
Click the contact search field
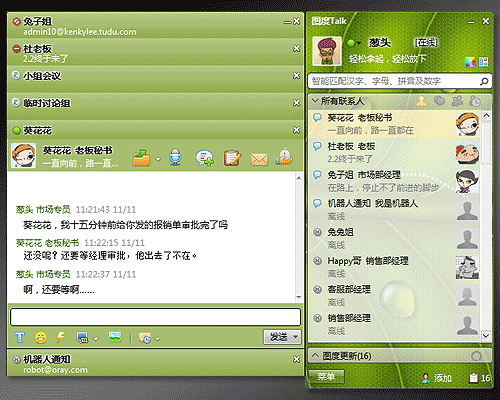point(393,81)
